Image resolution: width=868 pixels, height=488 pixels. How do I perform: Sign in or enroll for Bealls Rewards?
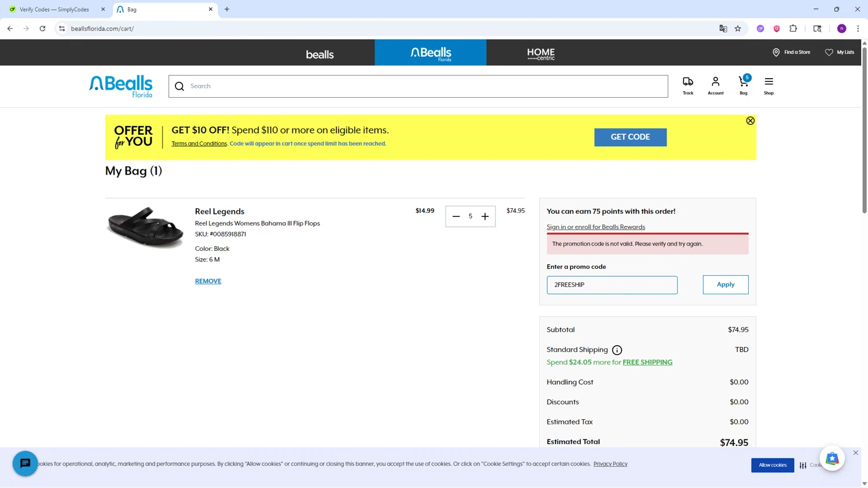click(x=595, y=227)
